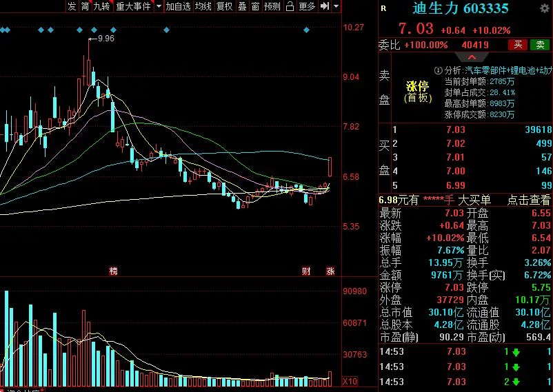Click the info icon next to 分析

tap(437, 70)
